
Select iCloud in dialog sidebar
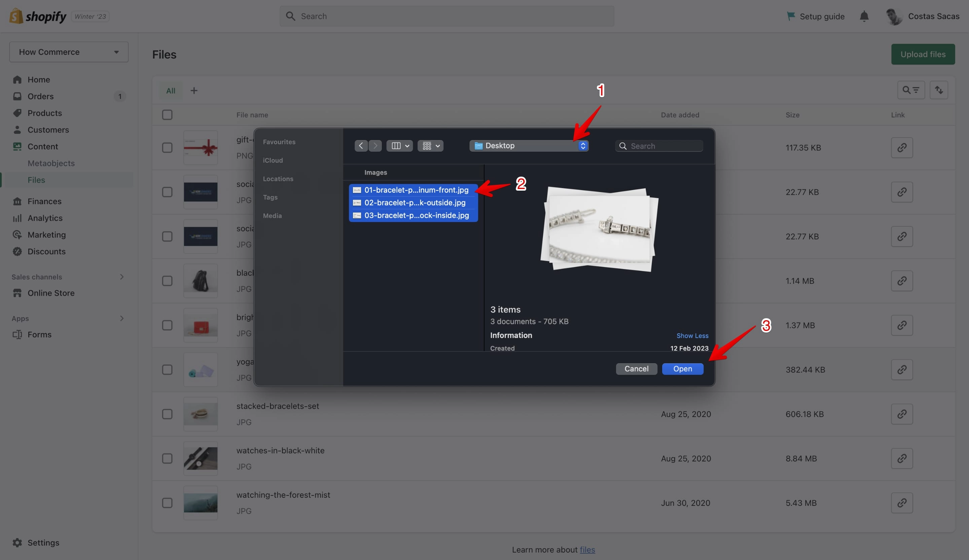pyautogui.click(x=273, y=160)
